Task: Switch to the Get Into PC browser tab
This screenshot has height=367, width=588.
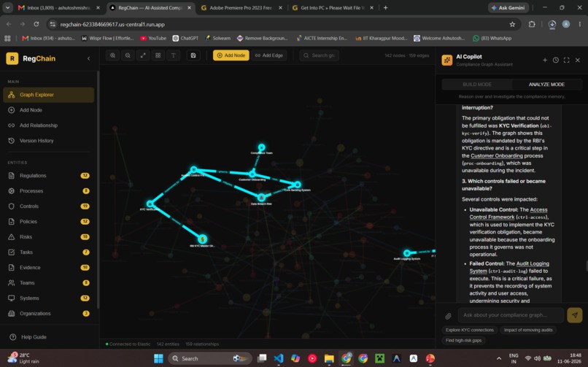Action: coord(332,8)
